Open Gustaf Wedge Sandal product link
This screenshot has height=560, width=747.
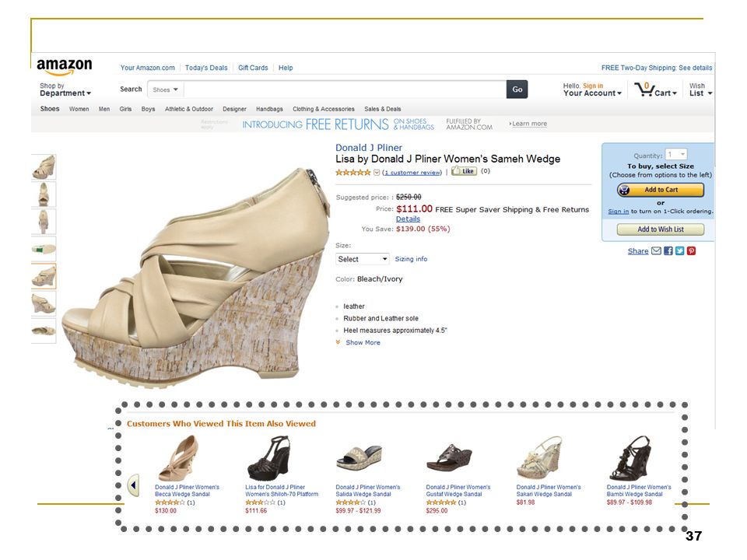point(458,491)
